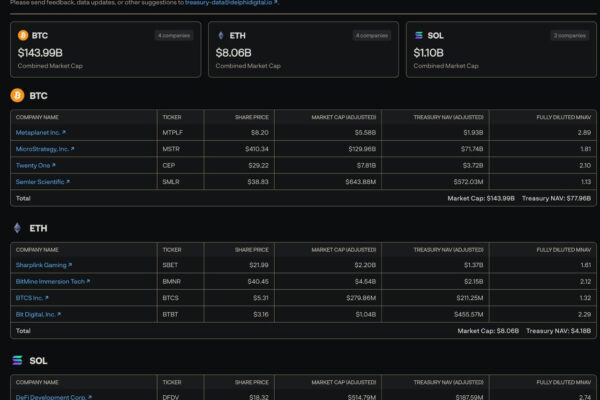The width and height of the screenshot is (600, 400).
Task: Click the $1.10B combined market cap value
Action: pyautogui.click(x=428, y=53)
